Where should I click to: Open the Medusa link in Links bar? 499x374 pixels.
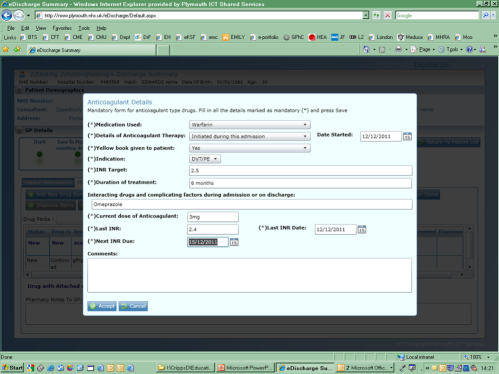[410, 37]
